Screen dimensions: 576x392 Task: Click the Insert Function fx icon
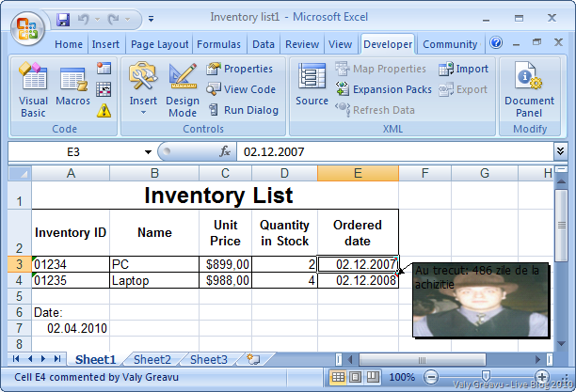pos(225,151)
